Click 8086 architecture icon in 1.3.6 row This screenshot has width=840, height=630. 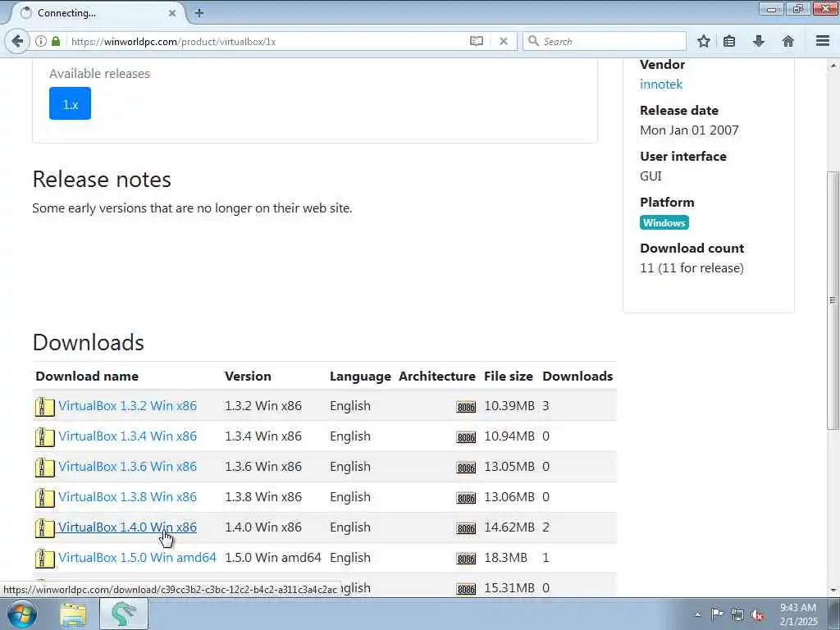[x=466, y=468]
